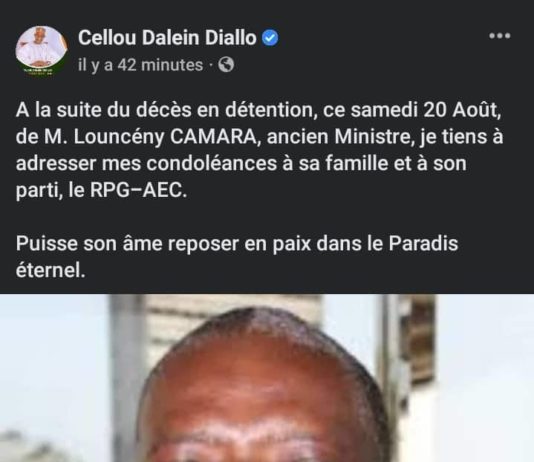534x462 pixels.
Task: Open the Cellou Dalein Diallo profile name
Action: [x=167, y=37]
